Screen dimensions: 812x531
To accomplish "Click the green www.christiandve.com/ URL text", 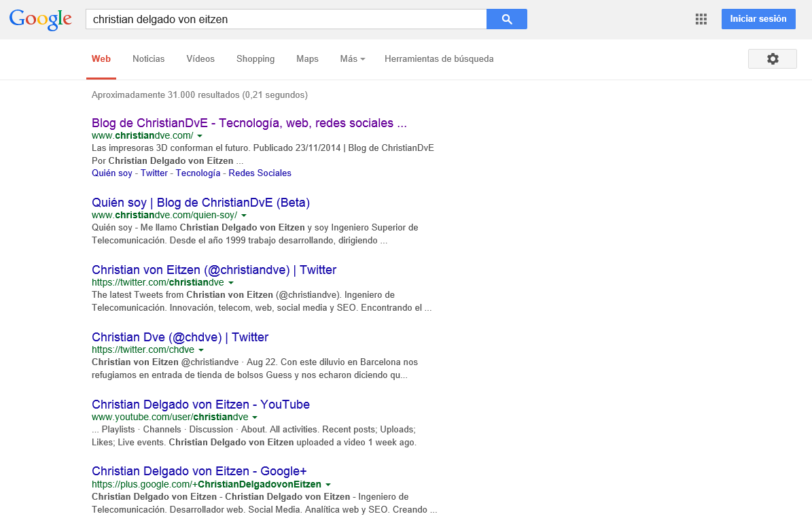I will pyautogui.click(x=143, y=136).
